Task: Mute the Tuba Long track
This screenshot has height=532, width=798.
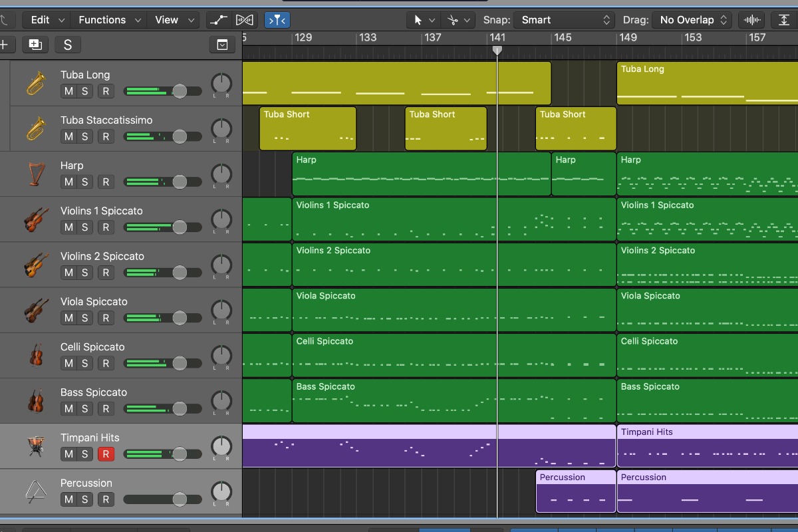Action: [x=68, y=91]
